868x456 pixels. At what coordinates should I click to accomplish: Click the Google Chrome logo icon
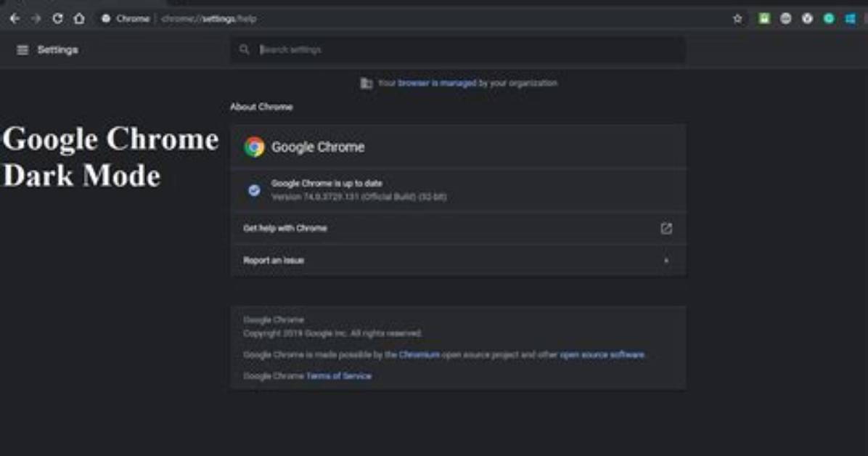click(x=254, y=147)
